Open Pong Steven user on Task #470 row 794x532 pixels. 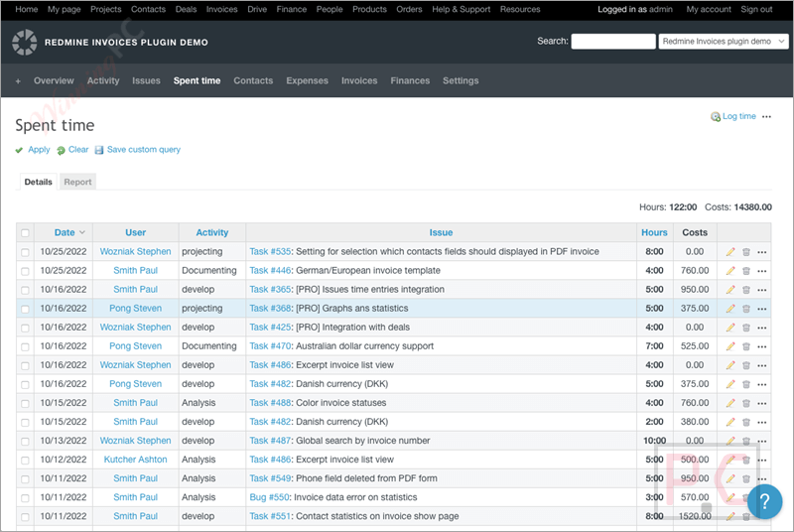click(x=135, y=346)
